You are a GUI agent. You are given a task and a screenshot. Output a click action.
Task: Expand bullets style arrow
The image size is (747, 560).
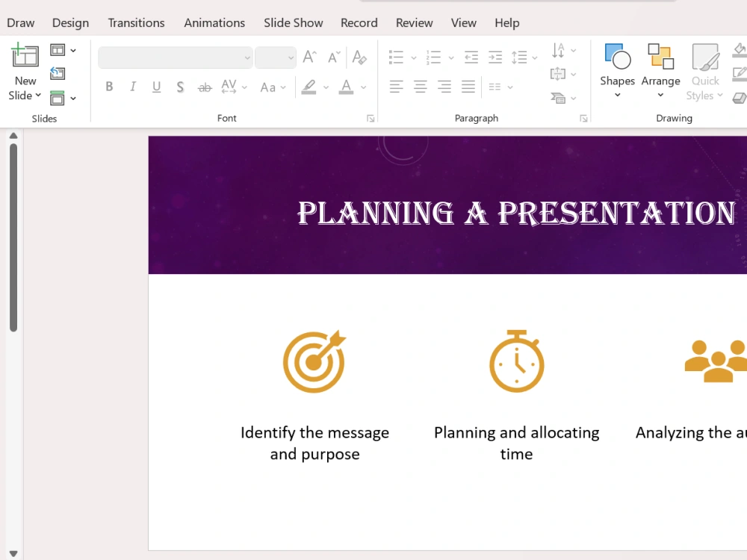(414, 57)
